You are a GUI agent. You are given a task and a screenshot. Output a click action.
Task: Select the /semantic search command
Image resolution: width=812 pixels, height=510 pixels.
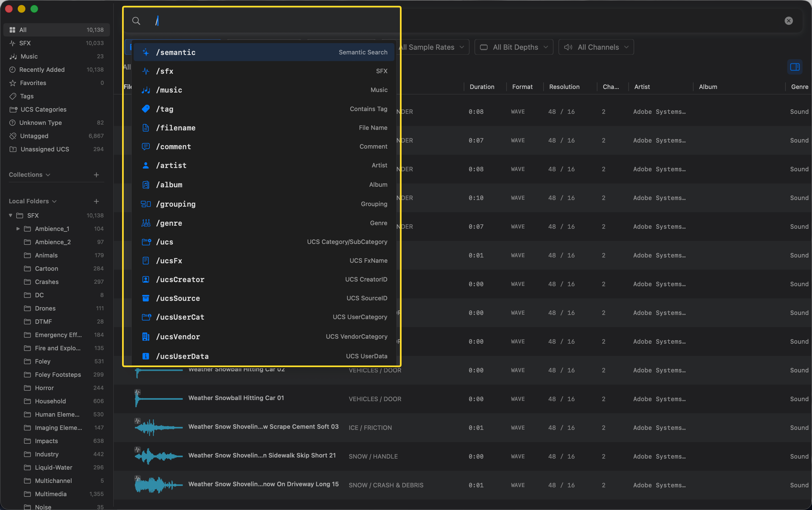tap(264, 52)
